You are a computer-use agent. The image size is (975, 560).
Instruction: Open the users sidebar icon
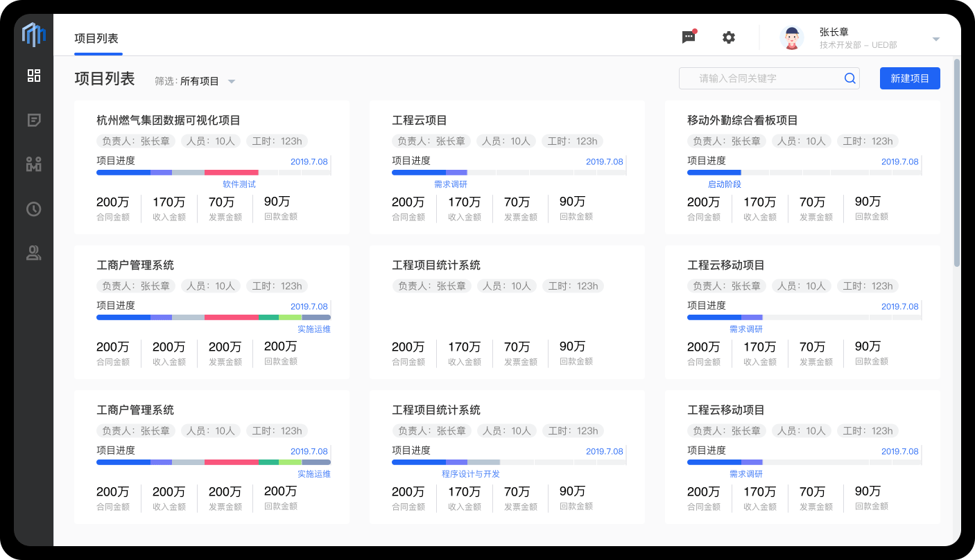[x=33, y=253]
